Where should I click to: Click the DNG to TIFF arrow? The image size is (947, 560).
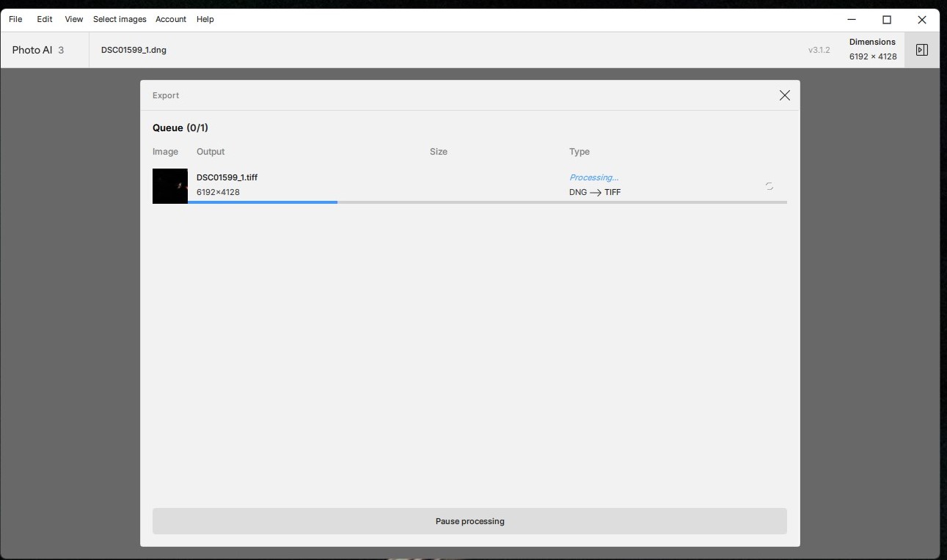pyautogui.click(x=595, y=193)
